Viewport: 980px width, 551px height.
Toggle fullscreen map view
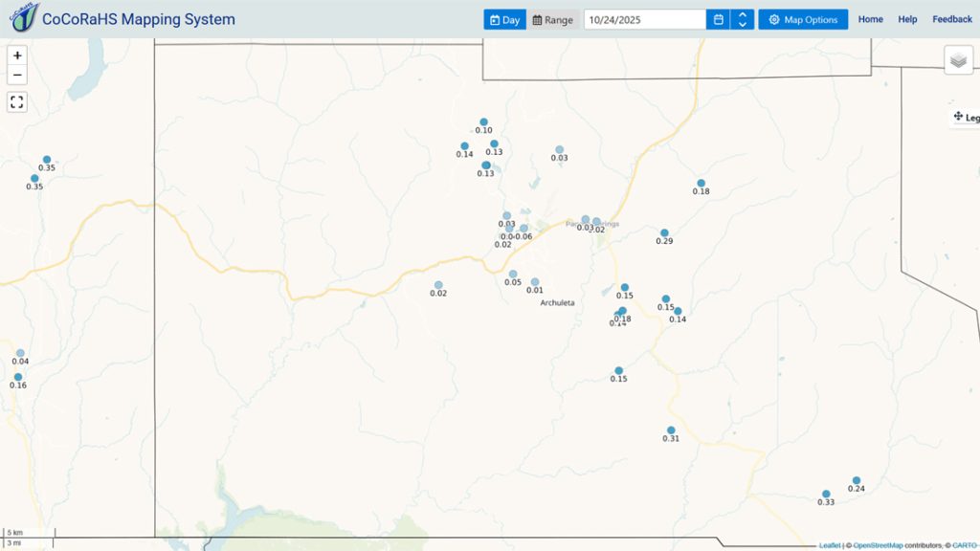point(17,101)
